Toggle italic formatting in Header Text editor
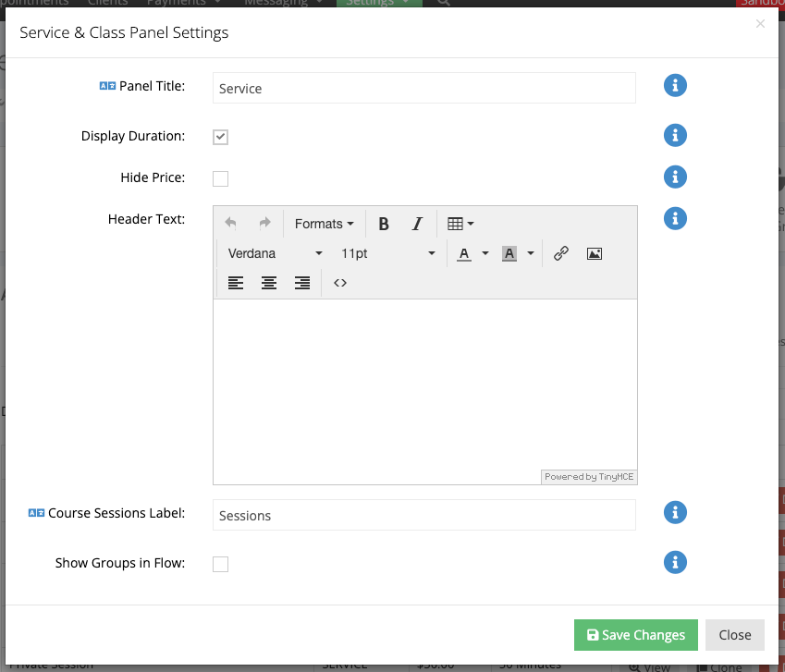This screenshot has width=785, height=672. coord(417,224)
